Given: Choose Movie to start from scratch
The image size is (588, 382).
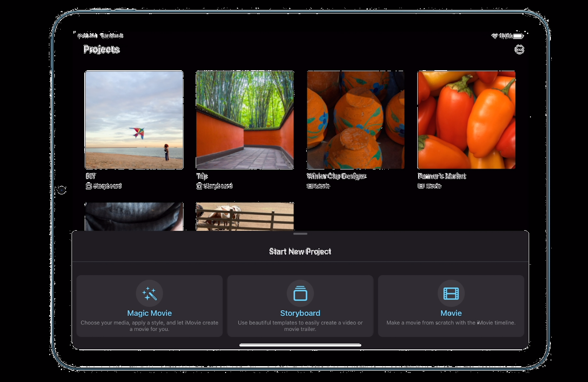Looking at the screenshot, I should [451, 313].
